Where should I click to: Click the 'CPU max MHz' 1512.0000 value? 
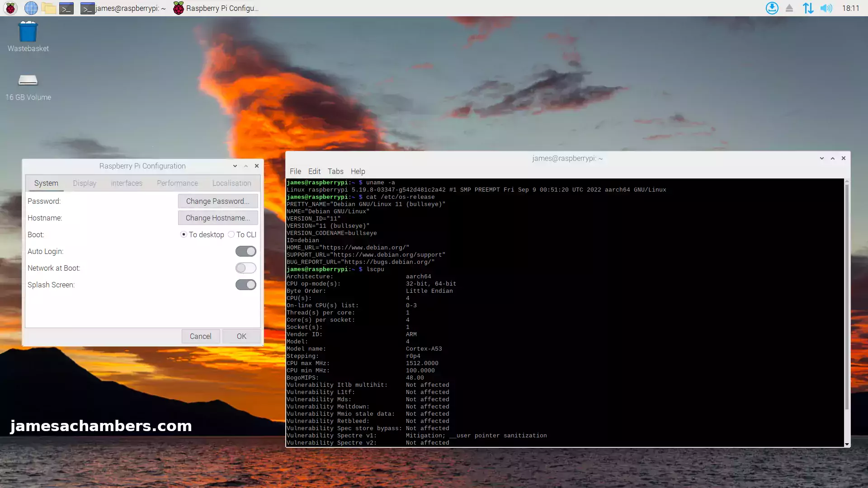(x=422, y=363)
